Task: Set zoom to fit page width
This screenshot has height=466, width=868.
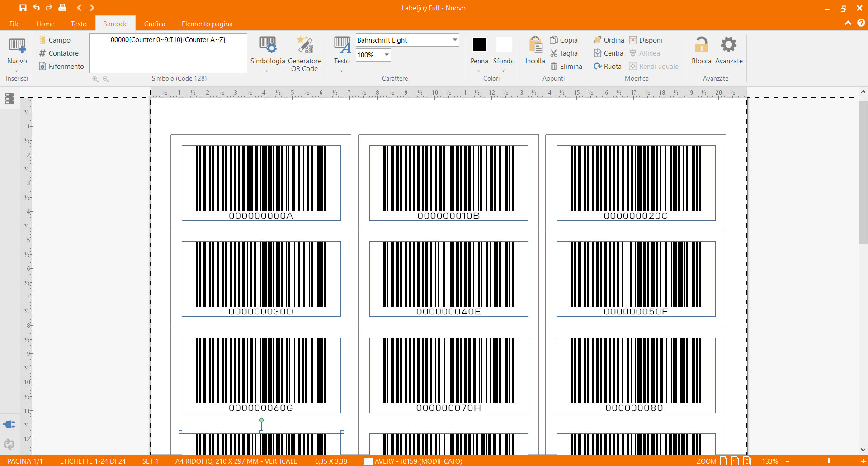Action: pyautogui.click(x=735, y=461)
